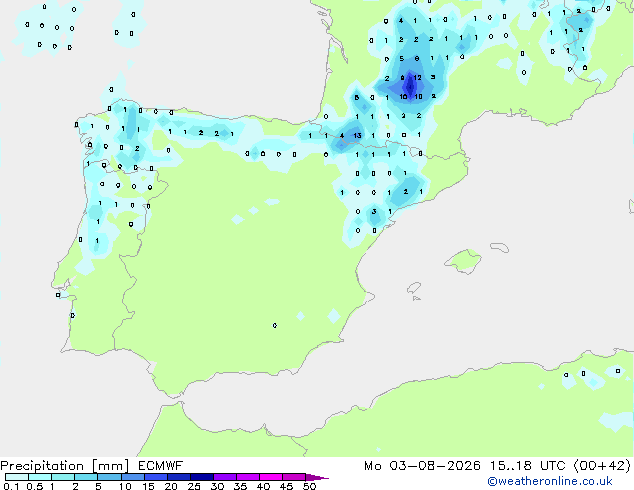Click the date "Mo 03-08-2026"
The height and width of the screenshot is (490, 634).
click(422, 466)
